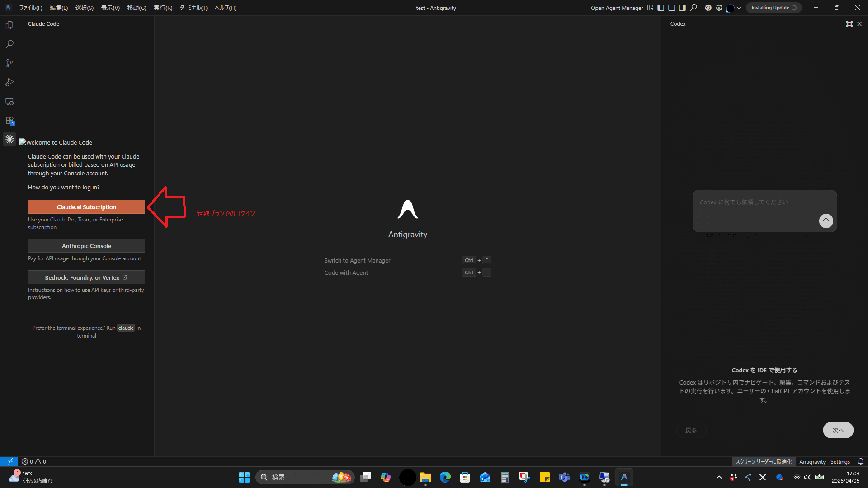Select the Claude Code spark icon
This screenshot has height=488, width=868.
[x=9, y=139]
